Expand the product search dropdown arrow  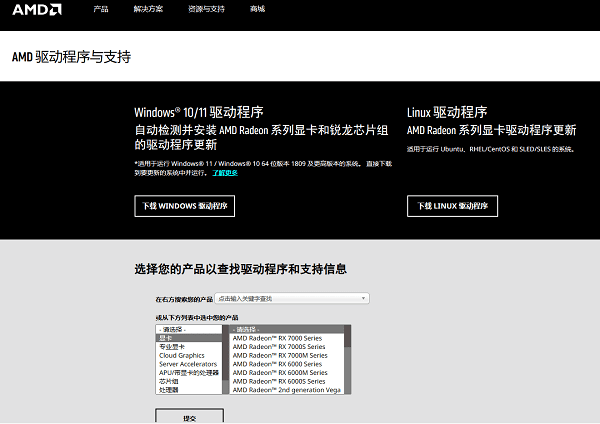[x=363, y=298]
